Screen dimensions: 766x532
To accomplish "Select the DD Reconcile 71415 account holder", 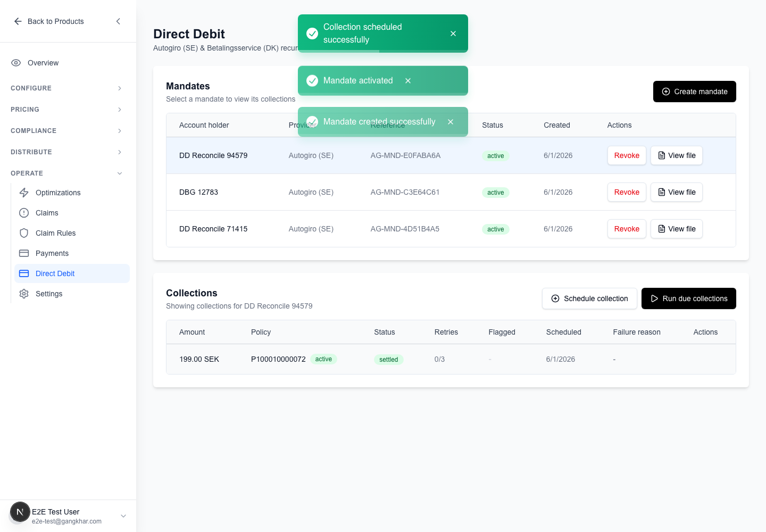I will pyautogui.click(x=213, y=229).
